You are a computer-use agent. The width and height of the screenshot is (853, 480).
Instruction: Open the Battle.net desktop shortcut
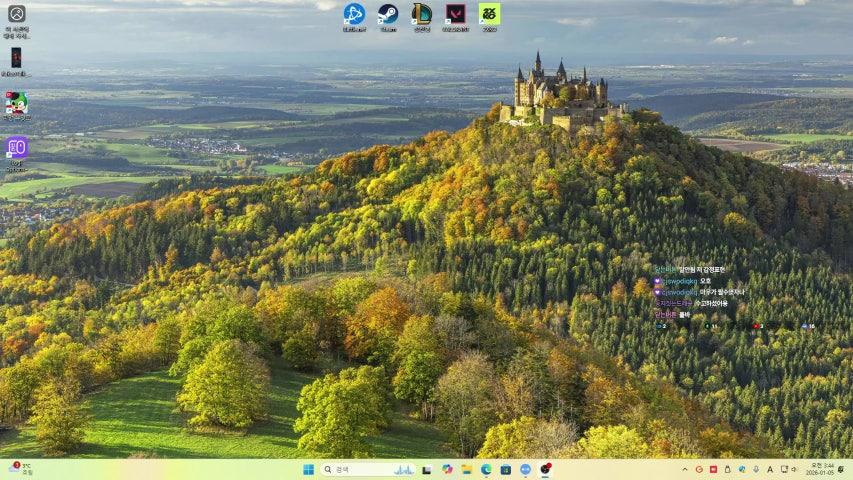tap(354, 14)
